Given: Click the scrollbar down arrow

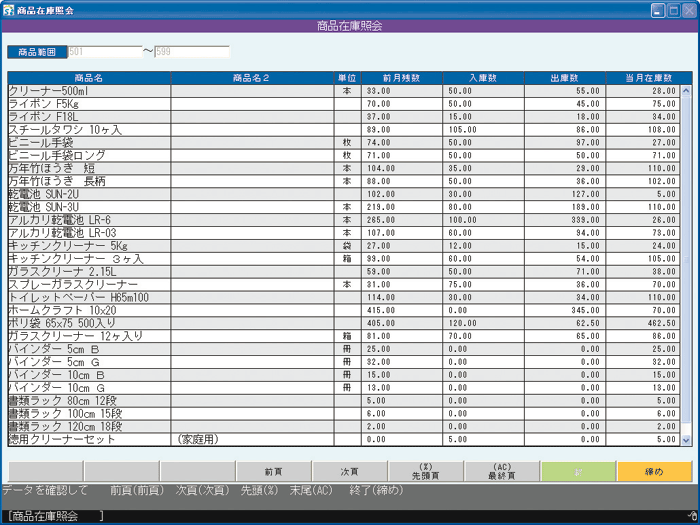Looking at the screenshot, I should coord(686,439).
